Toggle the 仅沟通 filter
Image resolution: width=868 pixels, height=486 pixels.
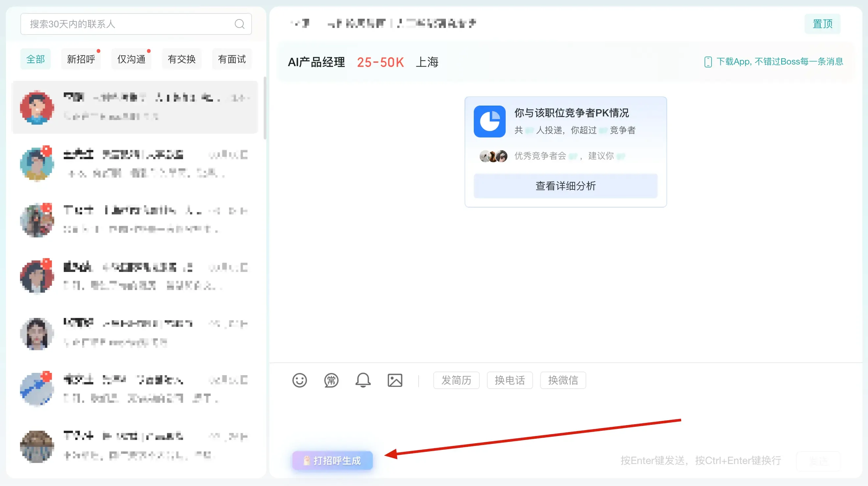pyautogui.click(x=131, y=59)
